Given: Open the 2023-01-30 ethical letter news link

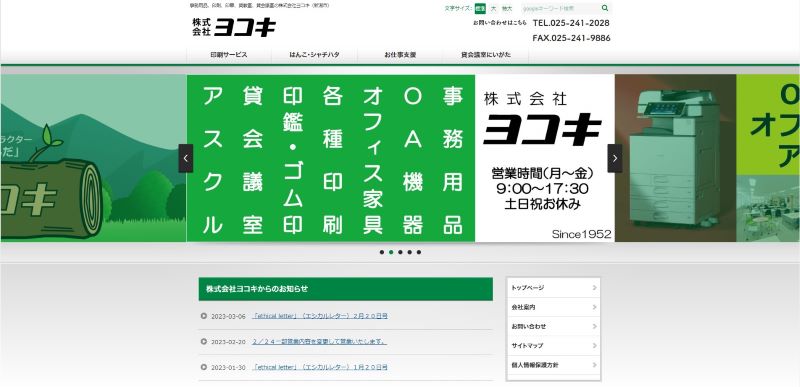Looking at the screenshot, I should (320, 367).
